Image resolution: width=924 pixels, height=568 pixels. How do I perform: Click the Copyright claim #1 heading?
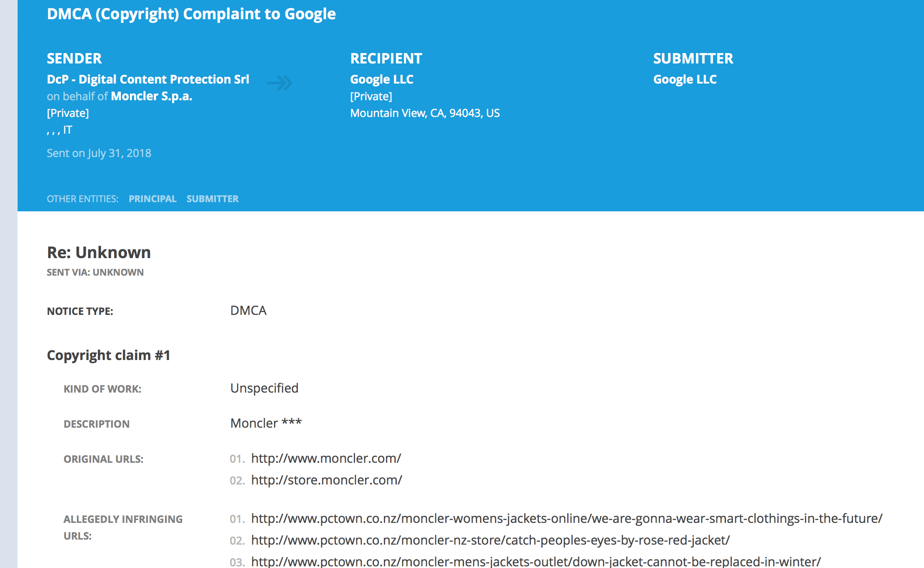(108, 355)
